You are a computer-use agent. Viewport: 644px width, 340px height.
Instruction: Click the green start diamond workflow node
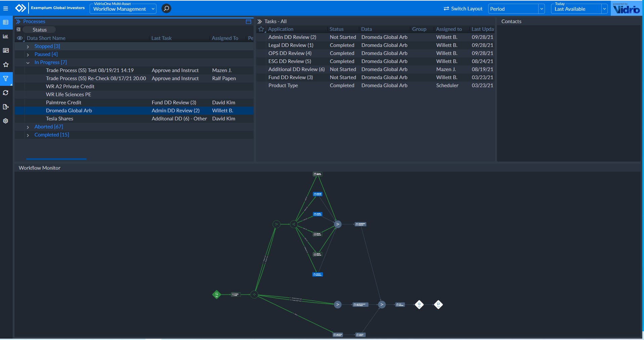pyautogui.click(x=217, y=295)
